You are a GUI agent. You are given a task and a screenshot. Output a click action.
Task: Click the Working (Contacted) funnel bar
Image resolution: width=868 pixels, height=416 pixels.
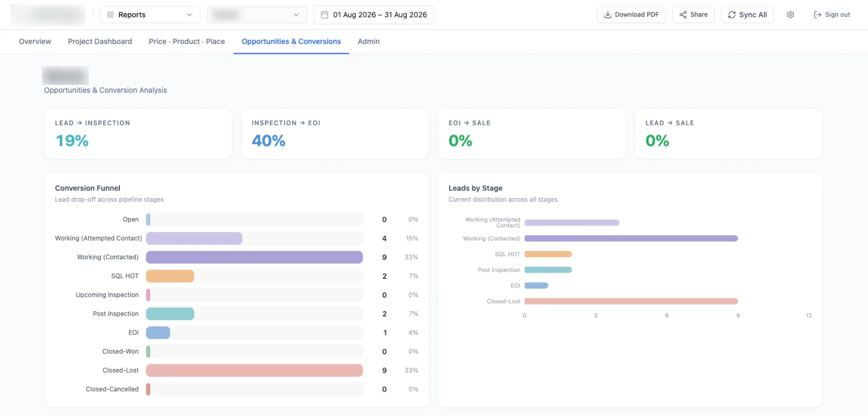click(x=254, y=257)
